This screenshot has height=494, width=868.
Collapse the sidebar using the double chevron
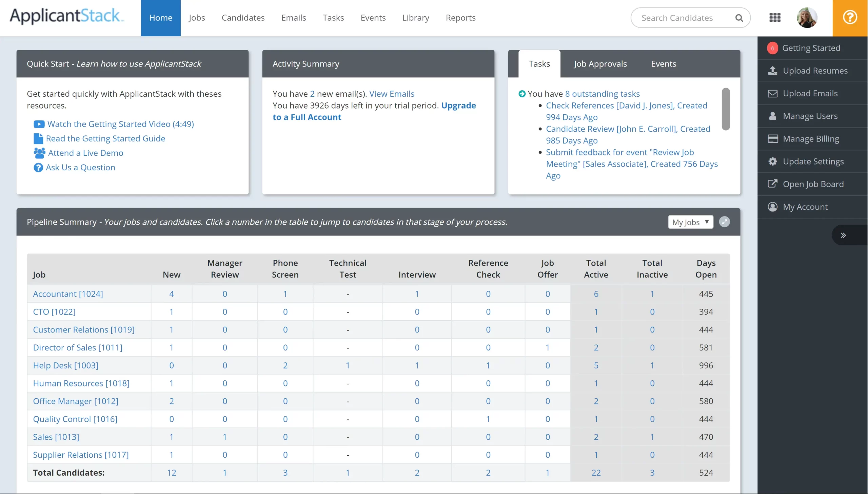(x=843, y=235)
